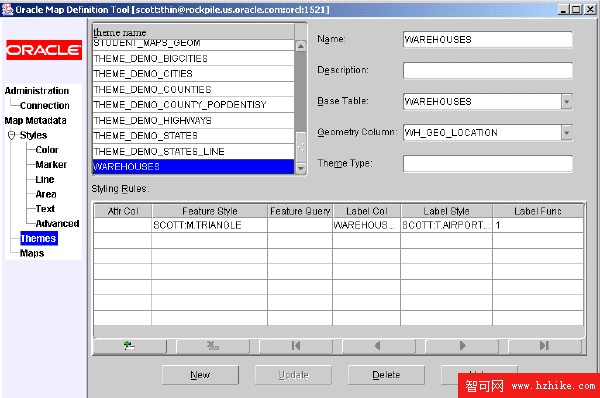Minimize the Oracle Map Definition Tool window
The image size is (600, 398).
[x=563, y=9]
